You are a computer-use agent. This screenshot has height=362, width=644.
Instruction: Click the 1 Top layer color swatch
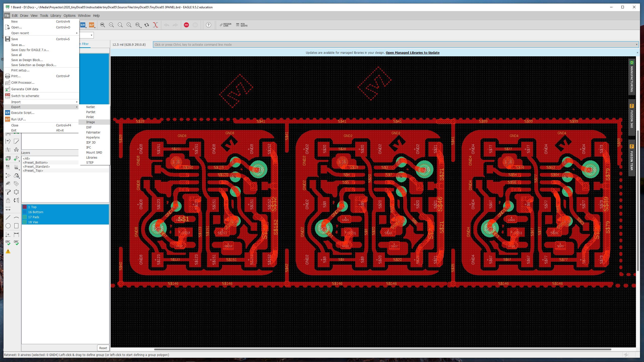25,207
